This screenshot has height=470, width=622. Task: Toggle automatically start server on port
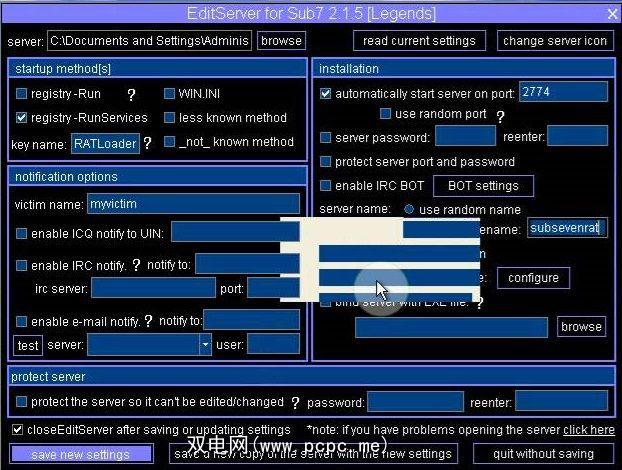point(326,94)
